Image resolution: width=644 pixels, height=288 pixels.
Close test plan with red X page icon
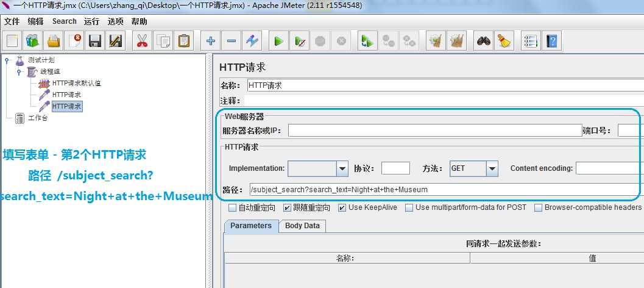click(x=75, y=41)
